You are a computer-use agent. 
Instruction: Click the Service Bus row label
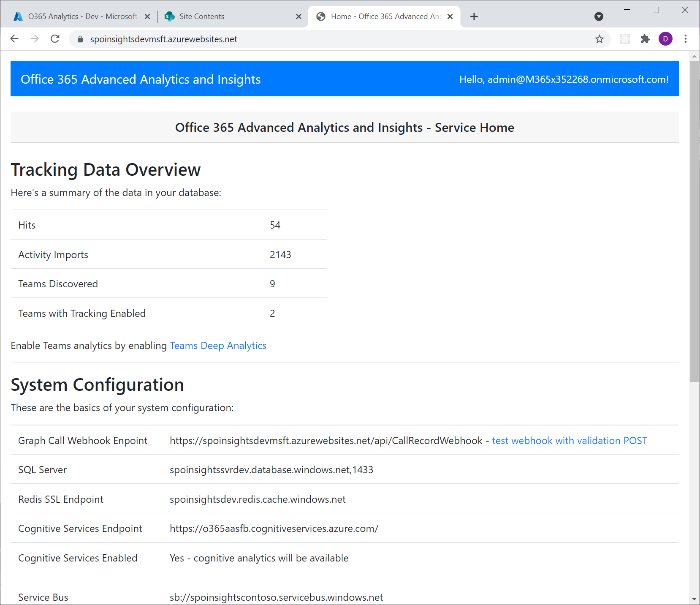[43, 597]
